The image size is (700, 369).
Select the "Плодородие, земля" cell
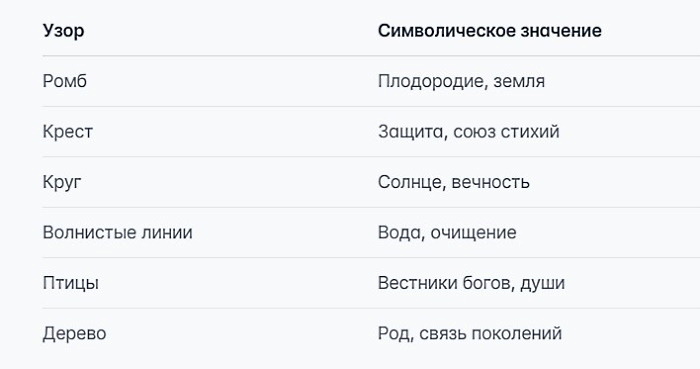pyautogui.click(x=461, y=81)
